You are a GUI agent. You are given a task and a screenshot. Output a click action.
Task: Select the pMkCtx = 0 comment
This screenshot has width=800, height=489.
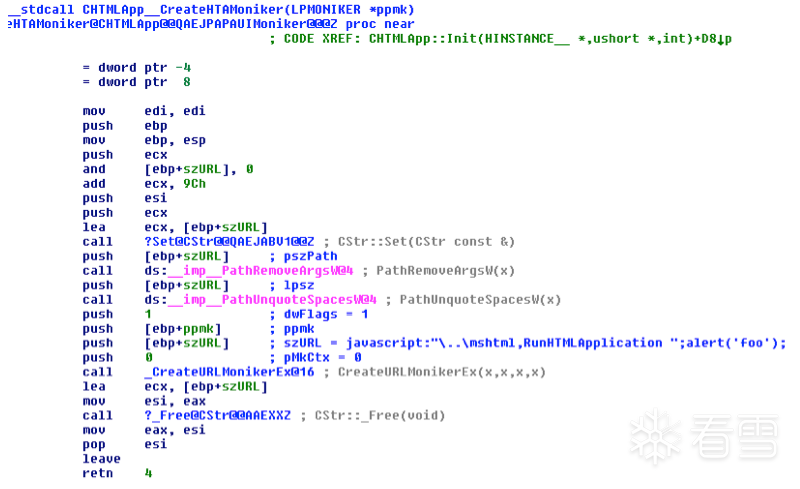click(x=322, y=357)
